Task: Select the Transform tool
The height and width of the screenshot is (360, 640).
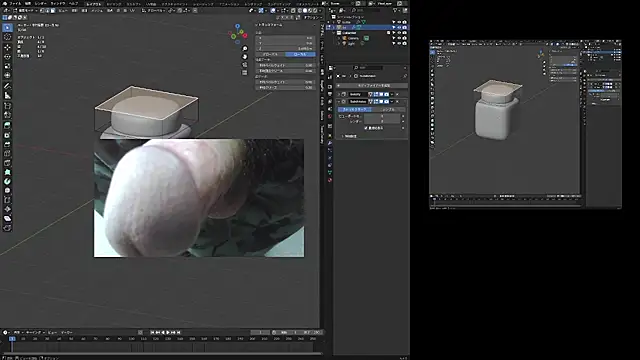Action: [x=7, y=76]
